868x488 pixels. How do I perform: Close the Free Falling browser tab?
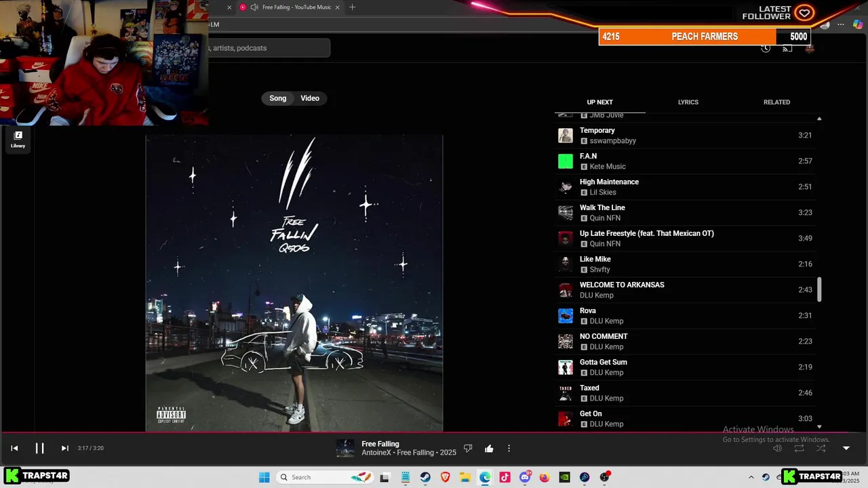click(337, 7)
